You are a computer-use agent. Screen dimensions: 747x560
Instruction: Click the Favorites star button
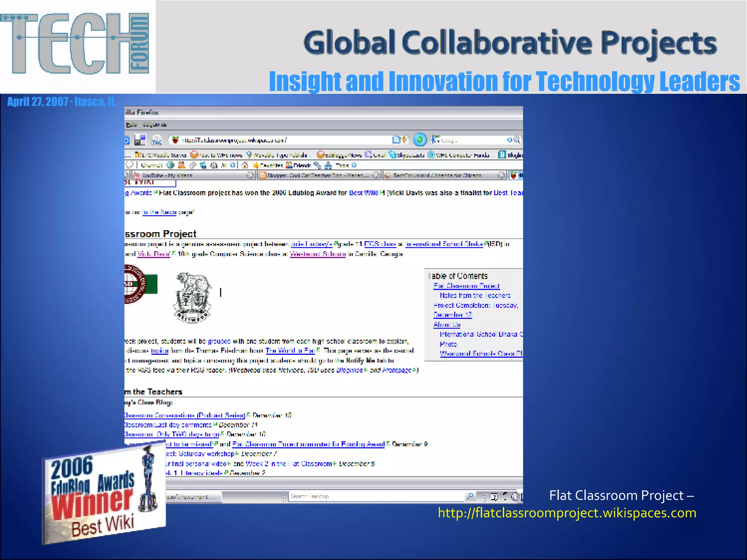tap(268, 165)
